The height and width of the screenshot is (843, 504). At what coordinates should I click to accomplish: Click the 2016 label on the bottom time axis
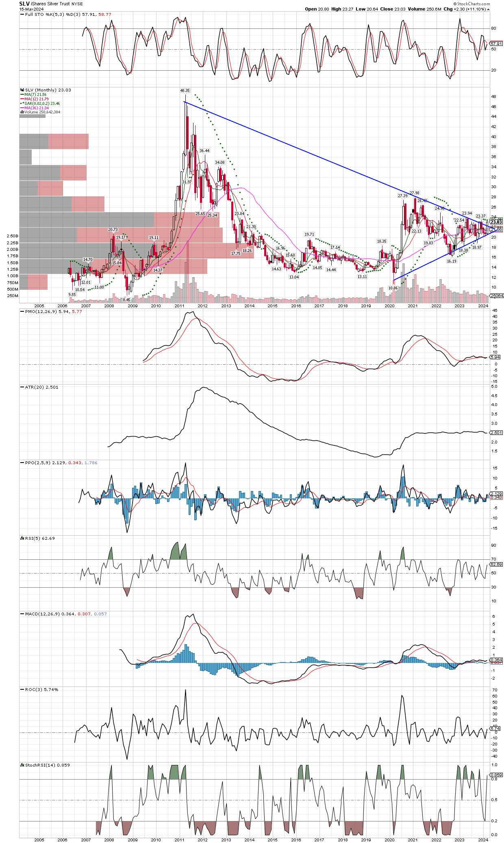296,840
